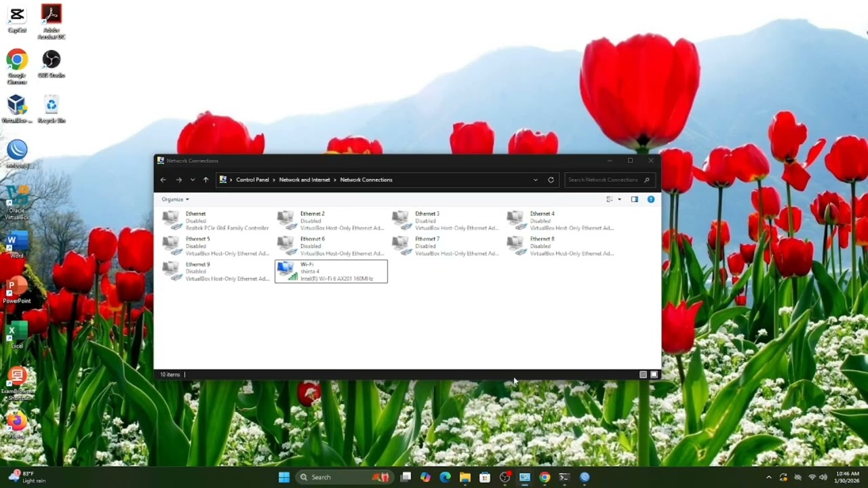Select the Ethernet 9 adapter

216,272
